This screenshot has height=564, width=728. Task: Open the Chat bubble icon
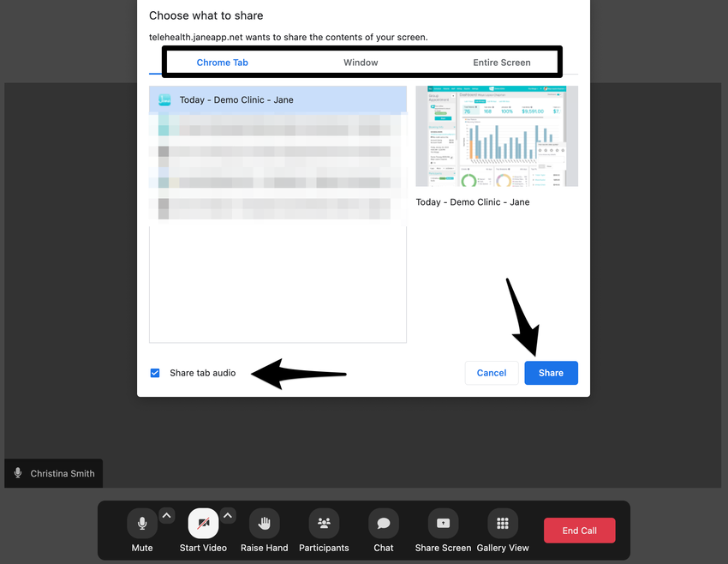[384, 523]
